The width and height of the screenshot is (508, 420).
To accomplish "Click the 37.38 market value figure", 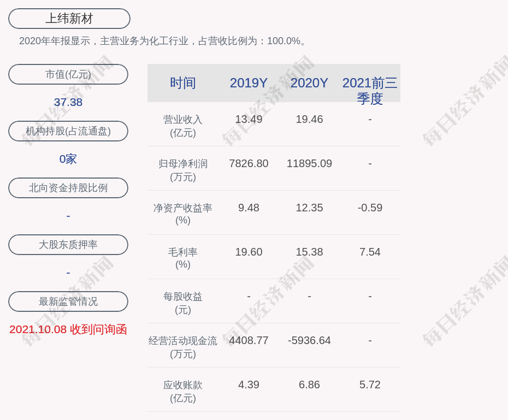I will 68,102.
